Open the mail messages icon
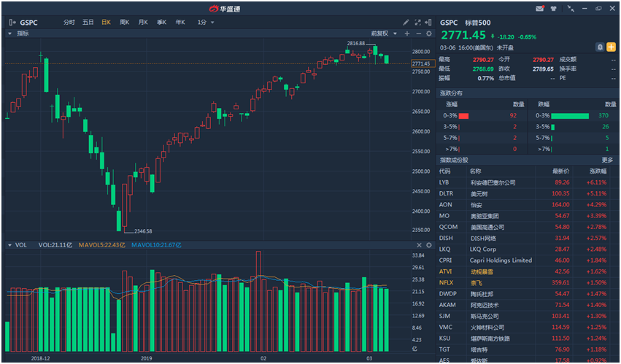This screenshot has height=364, width=621. 540,8
